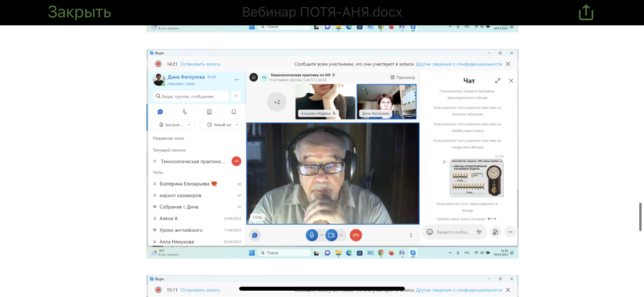Screen dimensions: 644x297
Task: Open the dial pad icon beside search
Action: pos(236,96)
